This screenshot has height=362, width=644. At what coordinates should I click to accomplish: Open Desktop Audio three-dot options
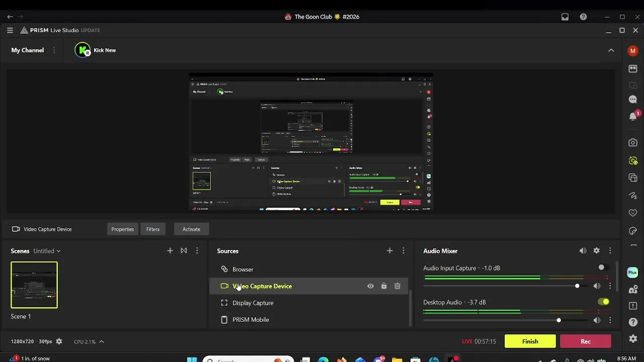click(610, 320)
